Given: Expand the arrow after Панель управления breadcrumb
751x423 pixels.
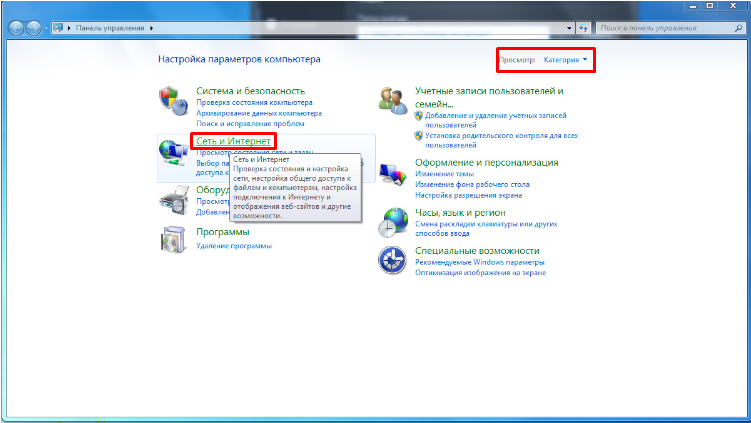Looking at the screenshot, I should [151, 30].
